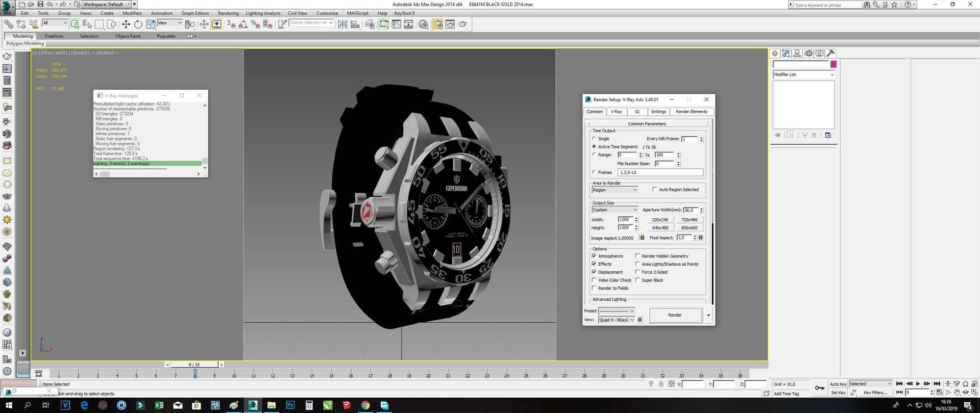Open the Preset dropdown in Render Setup

[x=617, y=311]
